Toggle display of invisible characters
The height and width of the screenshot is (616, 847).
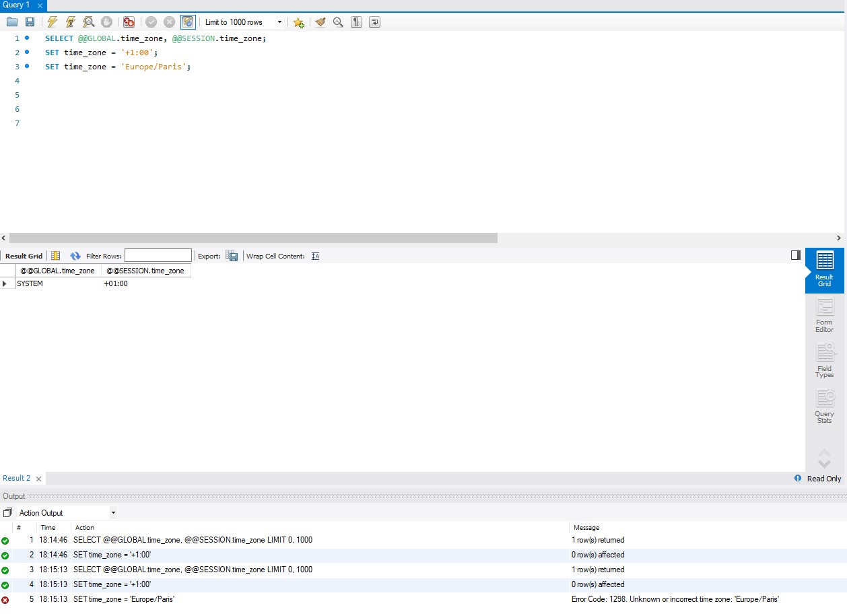[x=355, y=22]
